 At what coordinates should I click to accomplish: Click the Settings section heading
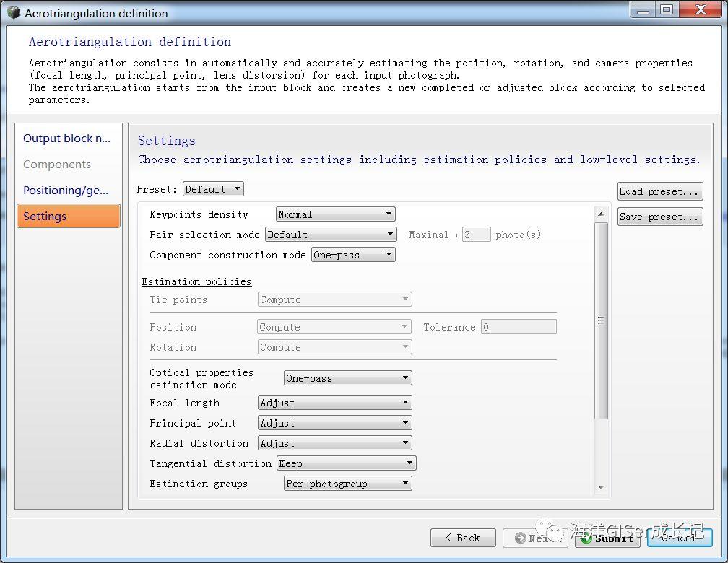[x=167, y=141]
